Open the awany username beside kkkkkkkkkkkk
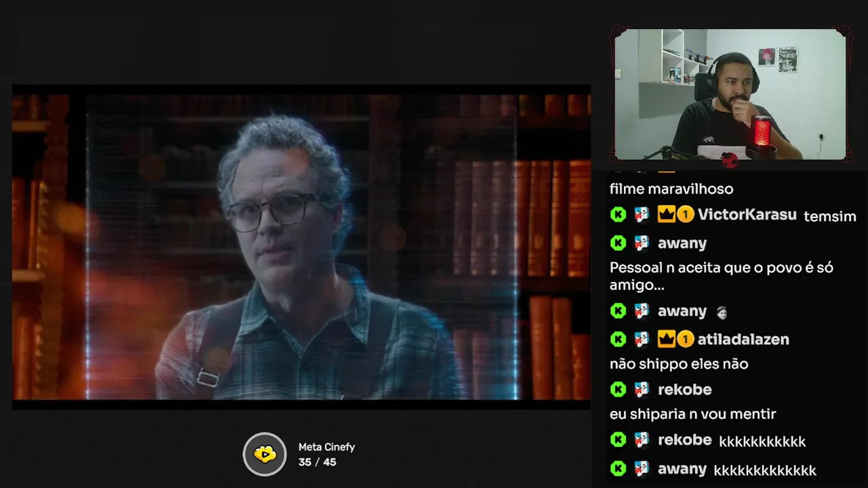 tap(682, 468)
